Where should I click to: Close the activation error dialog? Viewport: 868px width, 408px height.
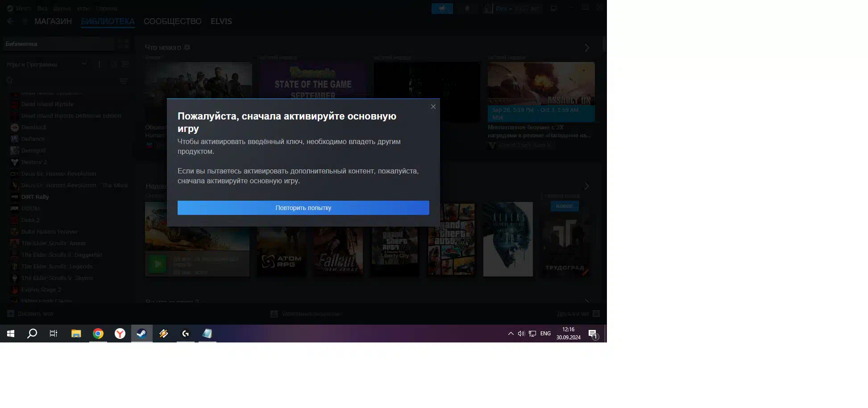433,107
